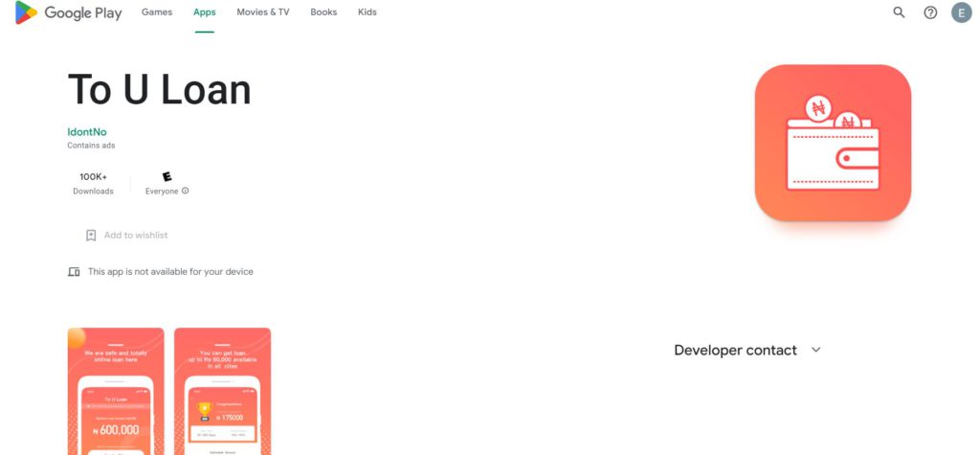
Task: Open the Games tab
Action: click(x=157, y=11)
